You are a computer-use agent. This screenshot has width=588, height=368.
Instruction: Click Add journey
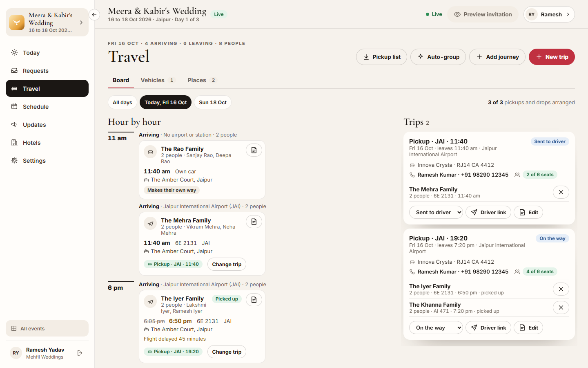pyautogui.click(x=497, y=57)
